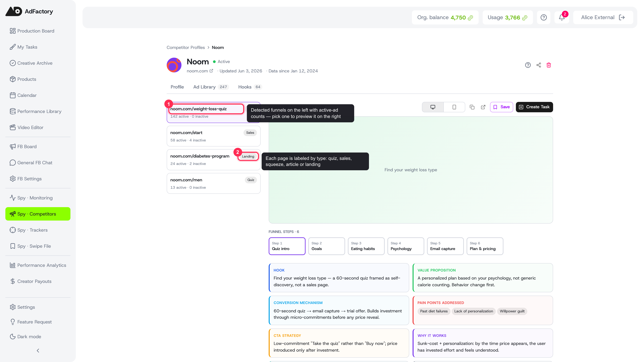Click the funnel page preview thumbnail

tap(411, 170)
